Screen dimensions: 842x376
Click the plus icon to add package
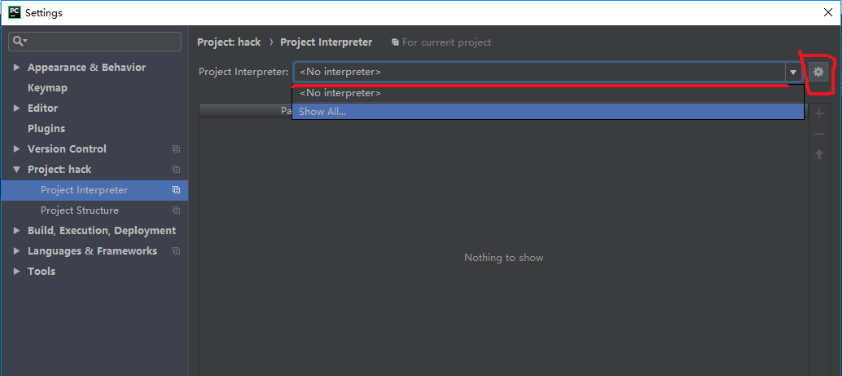(819, 113)
